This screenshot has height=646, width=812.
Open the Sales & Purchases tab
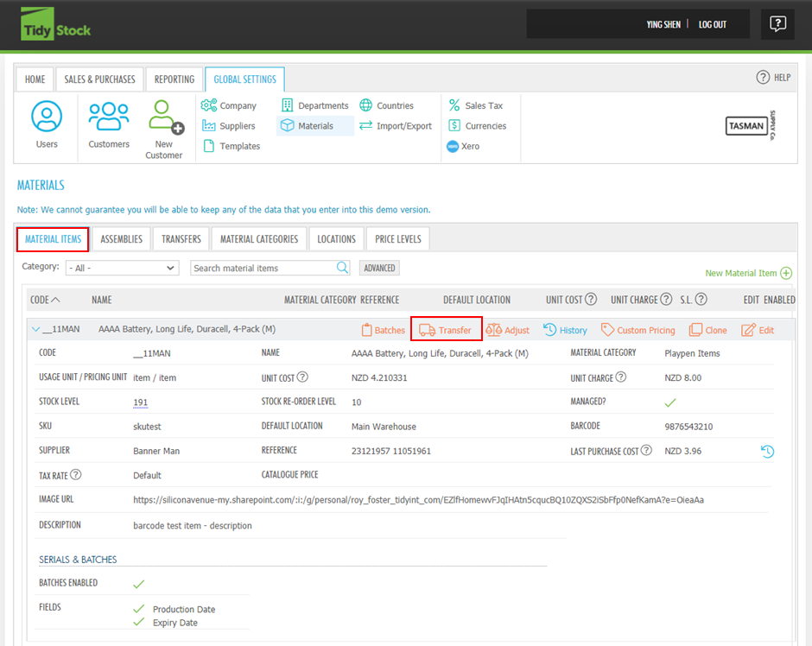[99, 79]
